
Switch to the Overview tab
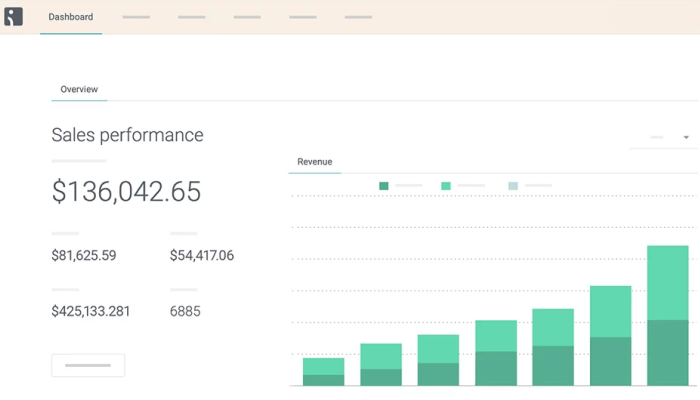(79, 89)
